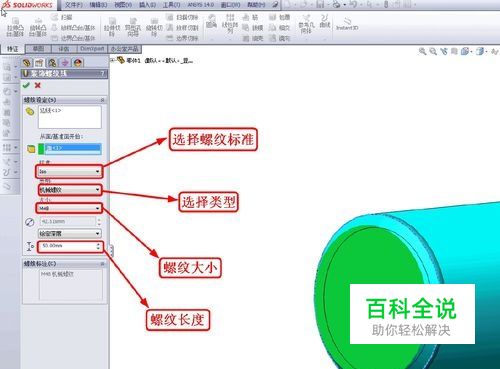Select the Boundary Cut (边界切除) tool
The image size is (500, 369).
click(182, 38)
